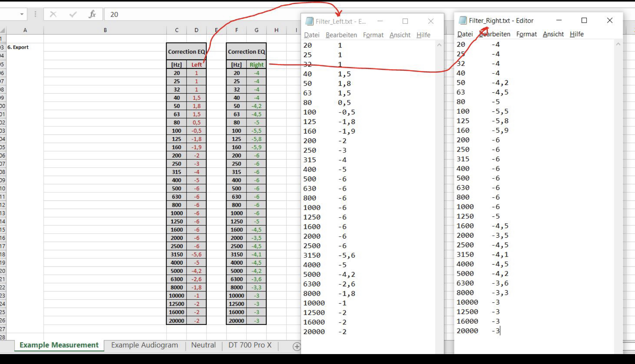This screenshot has height=364, width=635.
Task: Click the Excel three-dot formula bar handle
Action: click(35, 14)
